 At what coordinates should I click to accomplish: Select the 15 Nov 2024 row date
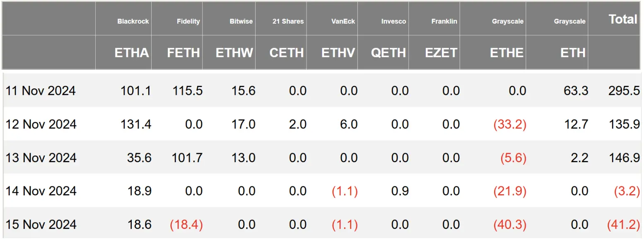click(41, 224)
